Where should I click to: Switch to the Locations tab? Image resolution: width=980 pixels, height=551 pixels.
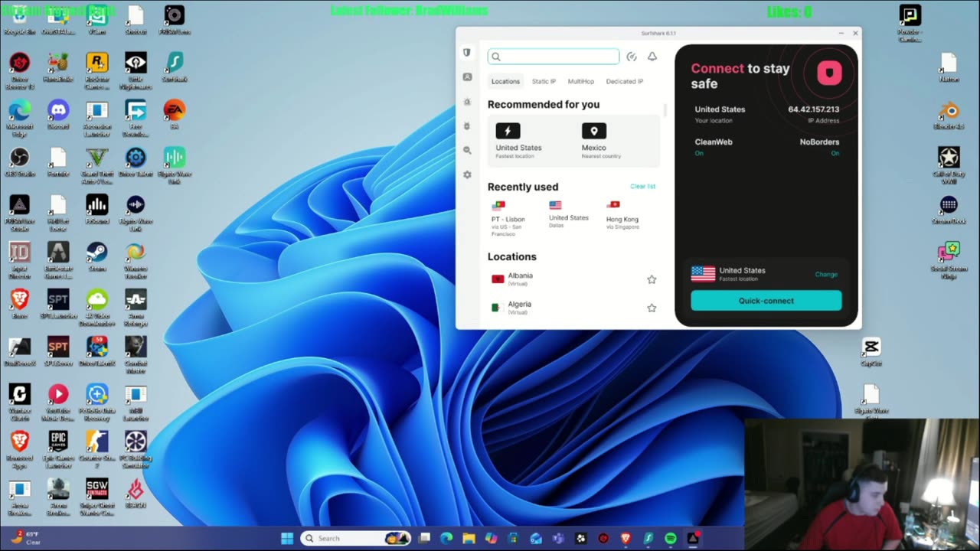point(505,81)
